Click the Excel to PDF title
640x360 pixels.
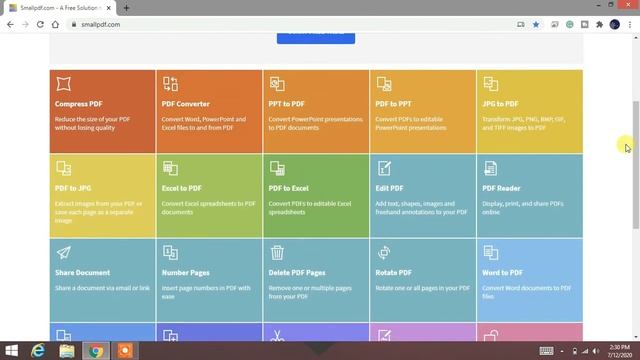[182, 188]
